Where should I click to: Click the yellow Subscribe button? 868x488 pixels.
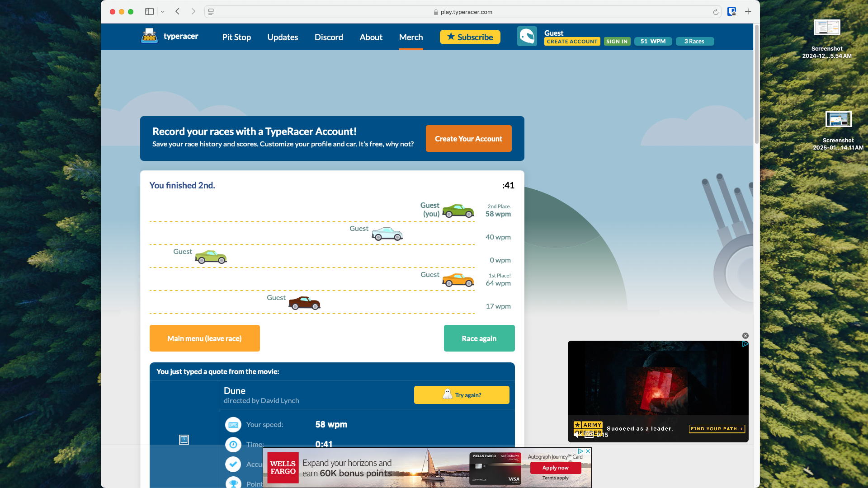(470, 37)
